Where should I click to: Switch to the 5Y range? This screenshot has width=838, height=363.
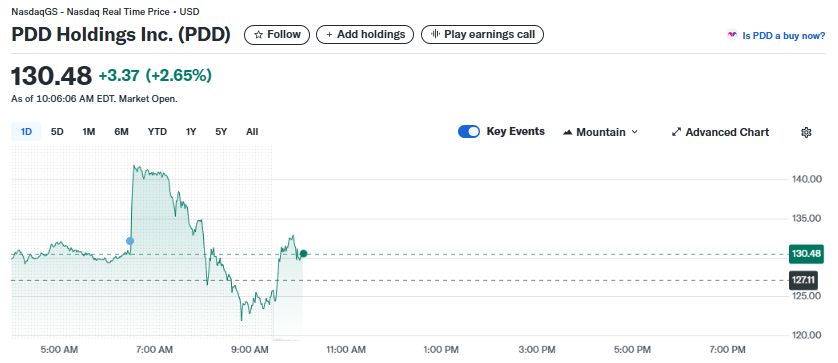(221, 132)
